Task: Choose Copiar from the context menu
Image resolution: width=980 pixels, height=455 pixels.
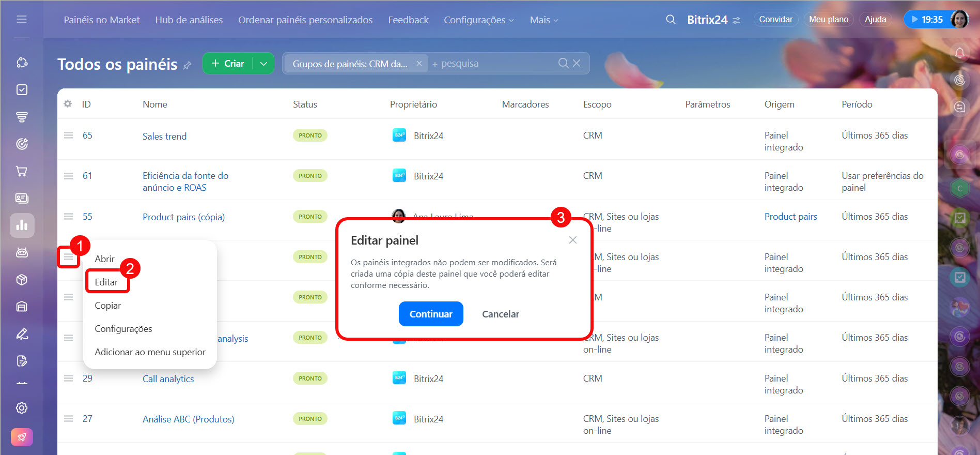Action: pos(107,306)
